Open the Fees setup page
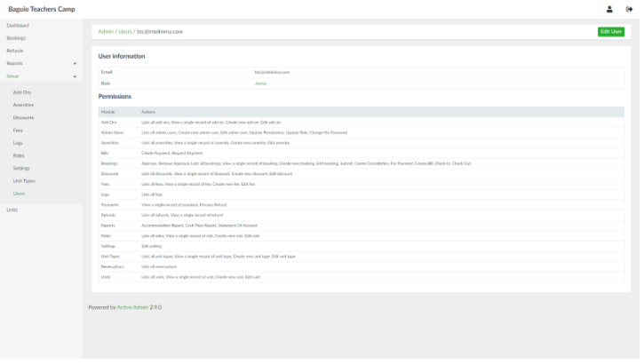 click(x=18, y=131)
